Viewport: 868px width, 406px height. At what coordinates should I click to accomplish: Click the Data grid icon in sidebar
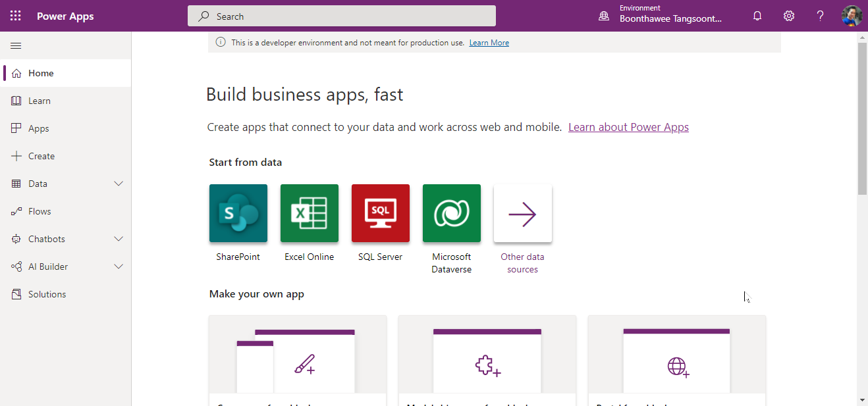pos(16,184)
